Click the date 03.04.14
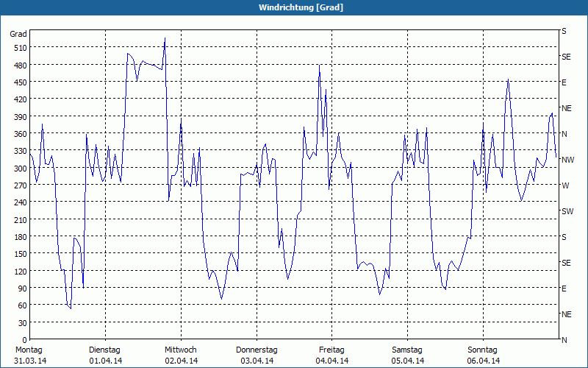 [257, 361]
